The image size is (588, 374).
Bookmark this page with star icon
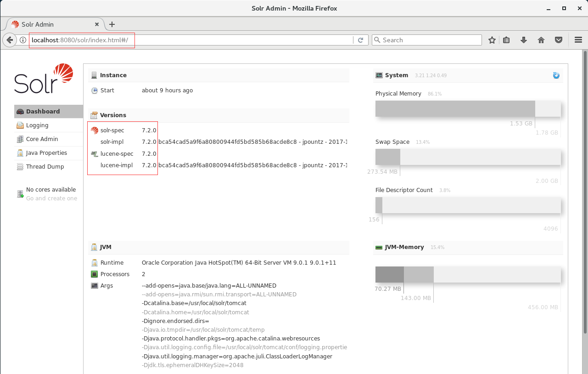click(x=492, y=40)
